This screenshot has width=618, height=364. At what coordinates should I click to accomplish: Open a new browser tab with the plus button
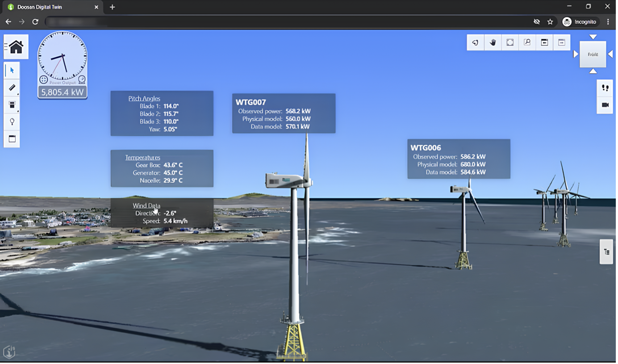click(x=112, y=7)
